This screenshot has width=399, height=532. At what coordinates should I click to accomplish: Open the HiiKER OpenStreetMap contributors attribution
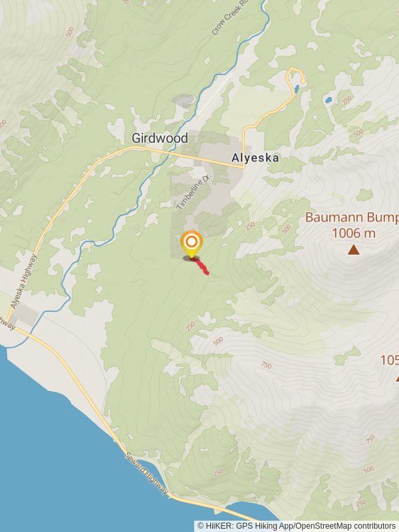pyautogui.click(x=297, y=526)
